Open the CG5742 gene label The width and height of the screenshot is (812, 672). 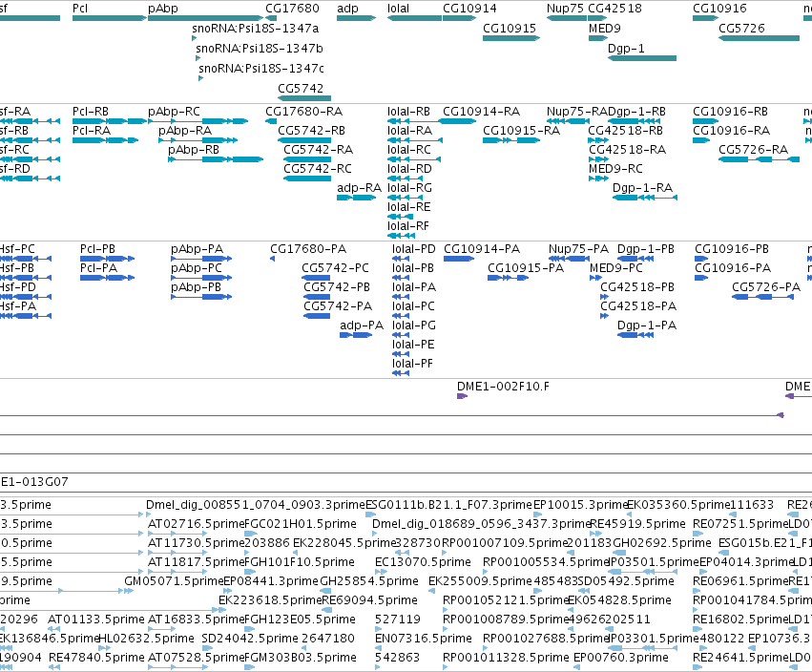301,88
